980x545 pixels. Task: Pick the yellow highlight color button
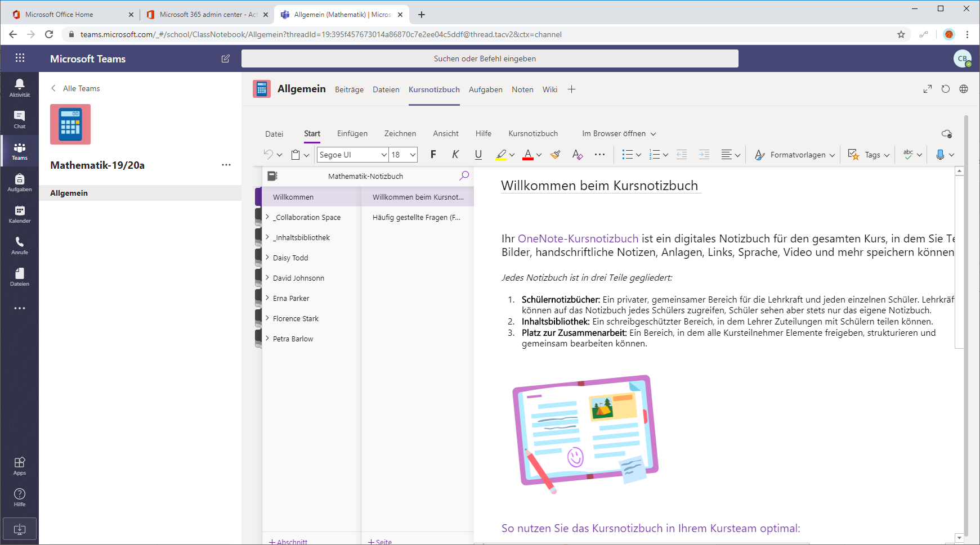coord(501,155)
